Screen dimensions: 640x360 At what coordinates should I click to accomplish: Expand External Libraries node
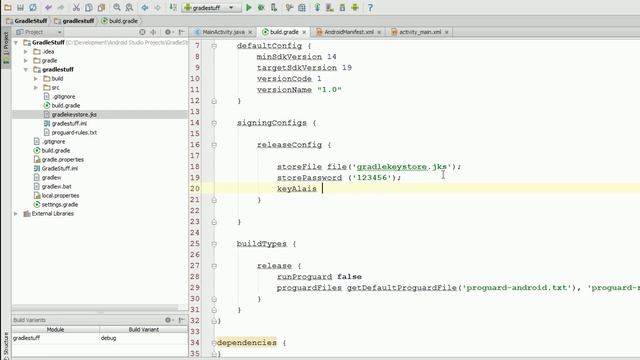coord(16,213)
